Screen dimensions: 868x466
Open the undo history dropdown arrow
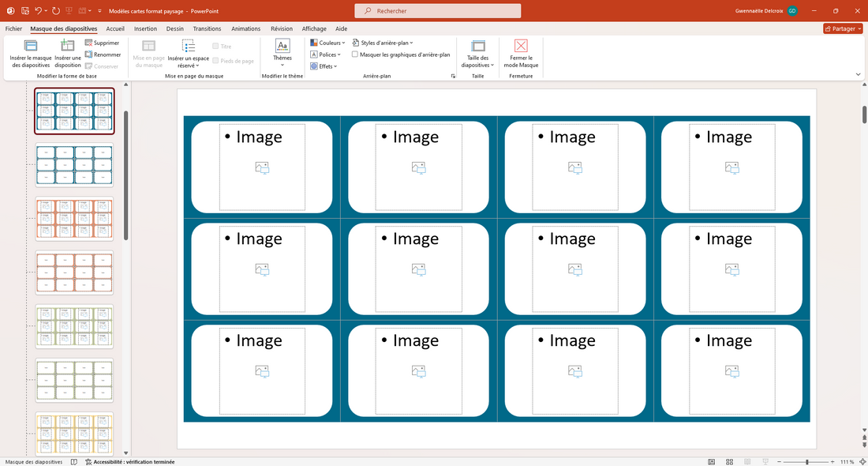(x=47, y=10)
